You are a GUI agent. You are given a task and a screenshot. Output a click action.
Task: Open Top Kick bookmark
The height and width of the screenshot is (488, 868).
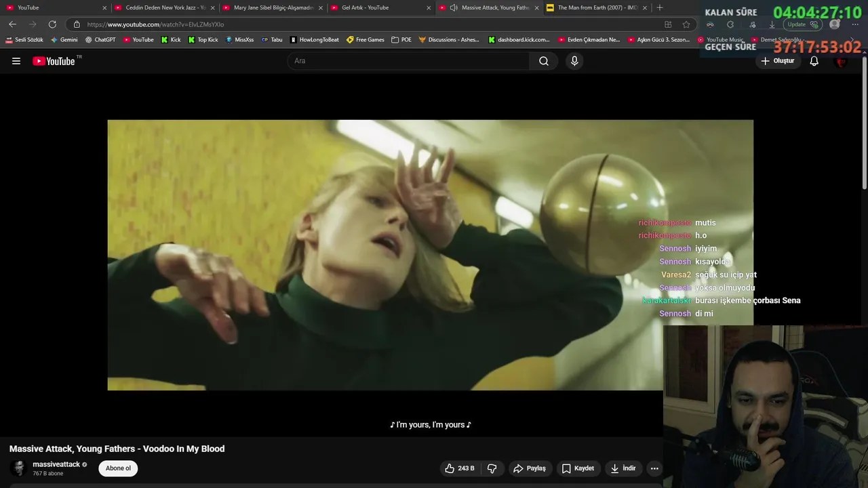tap(203, 40)
